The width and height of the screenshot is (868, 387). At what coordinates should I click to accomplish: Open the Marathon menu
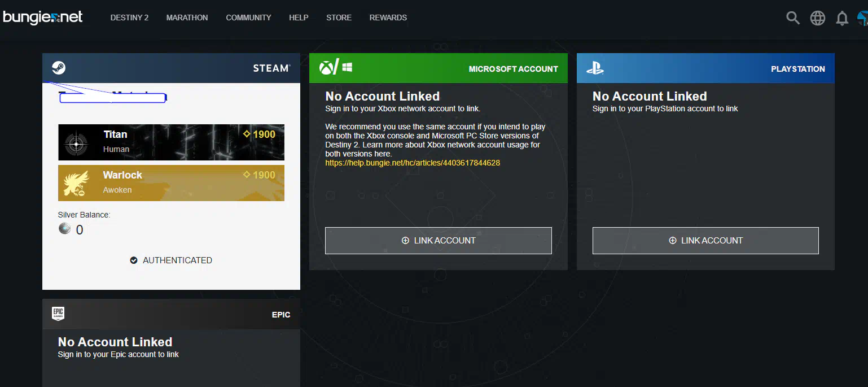click(187, 18)
